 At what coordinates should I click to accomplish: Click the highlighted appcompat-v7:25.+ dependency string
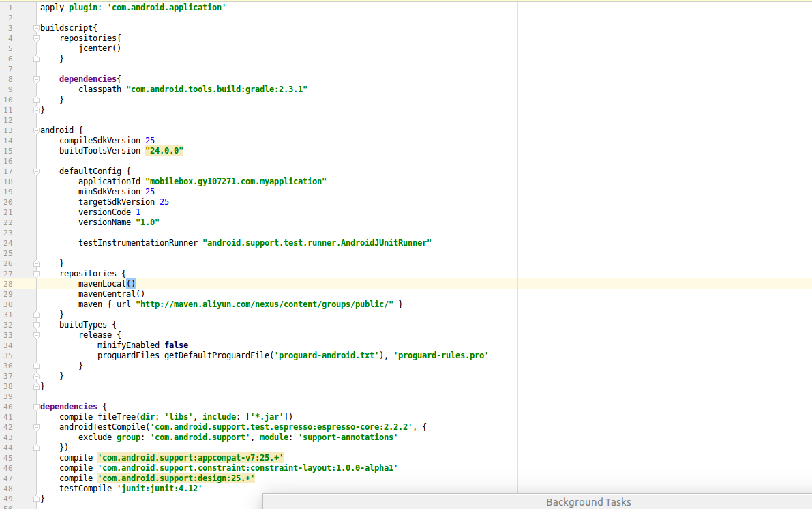click(x=190, y=458)
